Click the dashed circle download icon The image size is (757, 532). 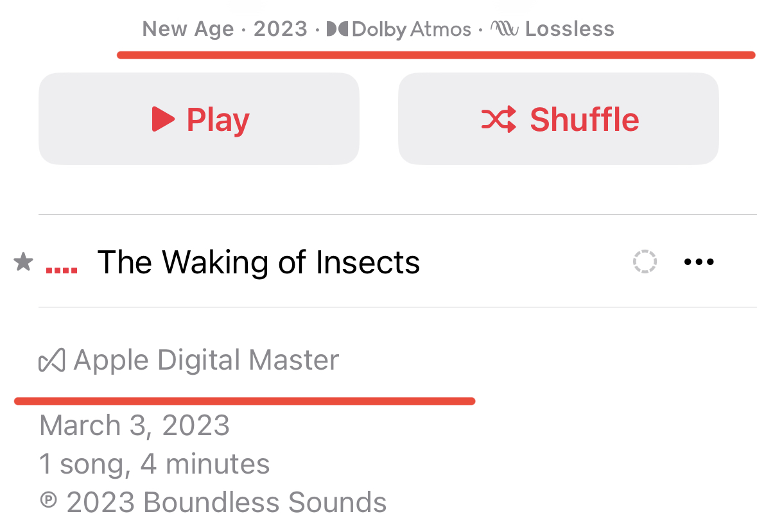pyautogui.click(x=645, y=262)
